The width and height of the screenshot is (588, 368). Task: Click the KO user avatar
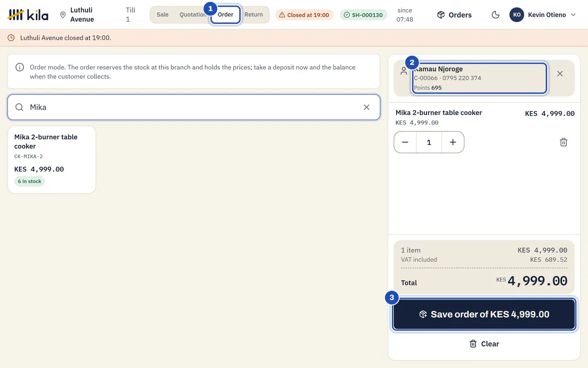tap(517, 15)
